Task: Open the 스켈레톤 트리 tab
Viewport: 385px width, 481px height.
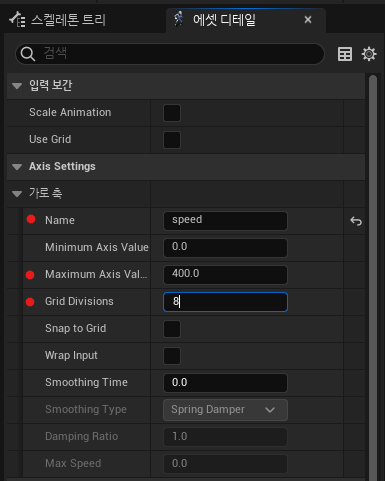Action: pos(57,20)
